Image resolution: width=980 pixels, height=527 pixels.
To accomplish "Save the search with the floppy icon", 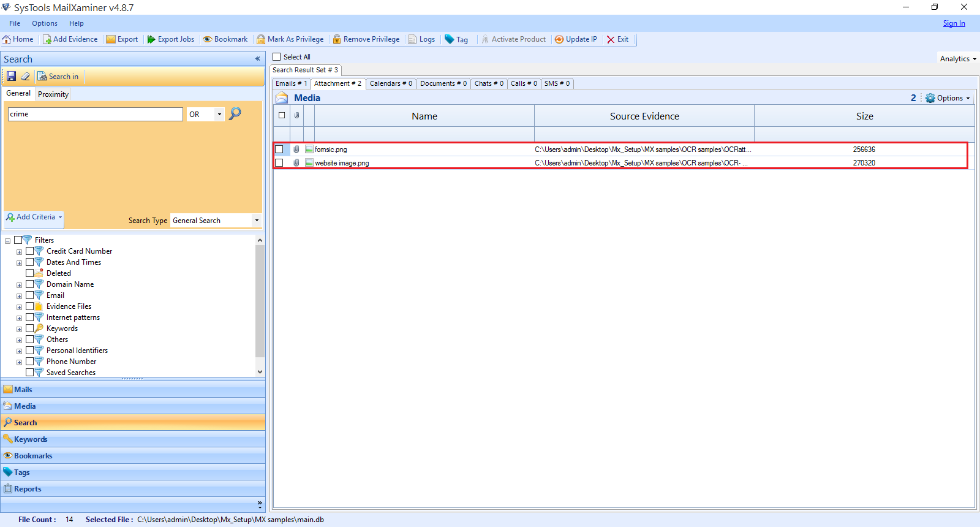I will click(x=11, y=77).
